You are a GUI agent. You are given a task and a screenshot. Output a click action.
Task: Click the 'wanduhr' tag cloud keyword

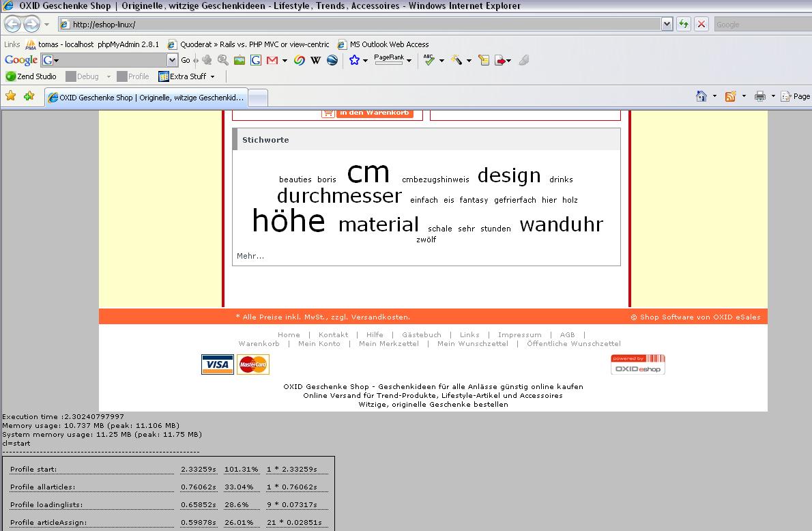click(x=561, y=225)
